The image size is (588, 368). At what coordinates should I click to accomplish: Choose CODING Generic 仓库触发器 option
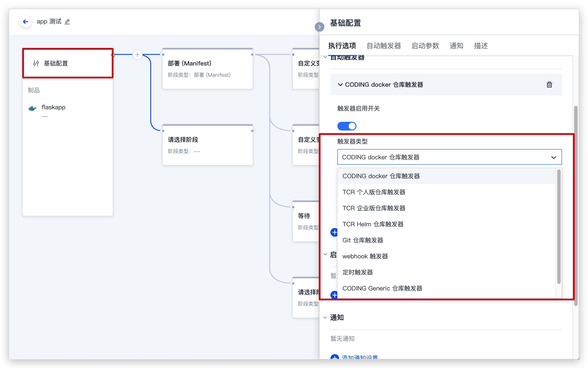pyautogui.click(x=447, y=288)
